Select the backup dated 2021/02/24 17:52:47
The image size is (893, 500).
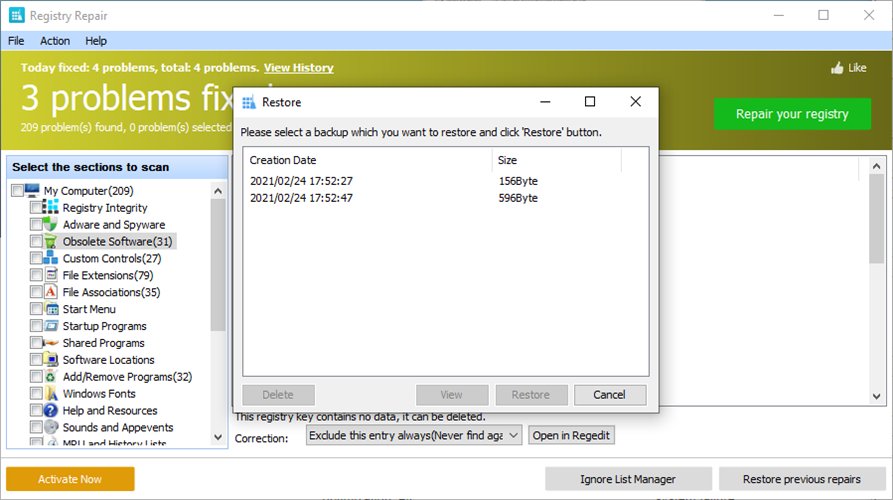click(x=301, y=198)
